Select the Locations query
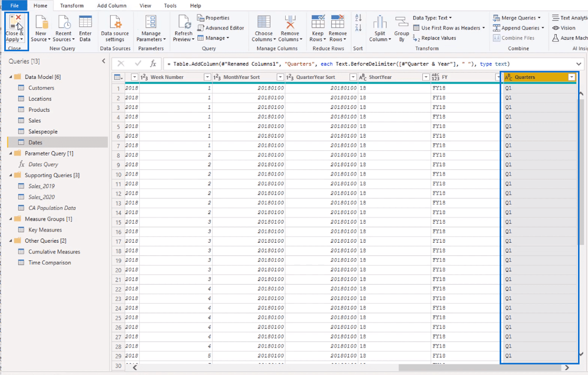Viewport: 588px width, 375px height. click(x=58, y=98)
